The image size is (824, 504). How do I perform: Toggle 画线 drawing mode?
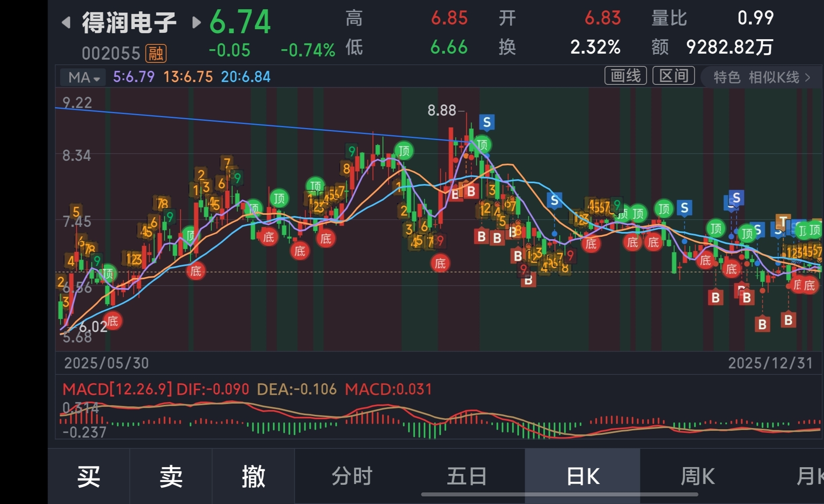click(625, 76)
